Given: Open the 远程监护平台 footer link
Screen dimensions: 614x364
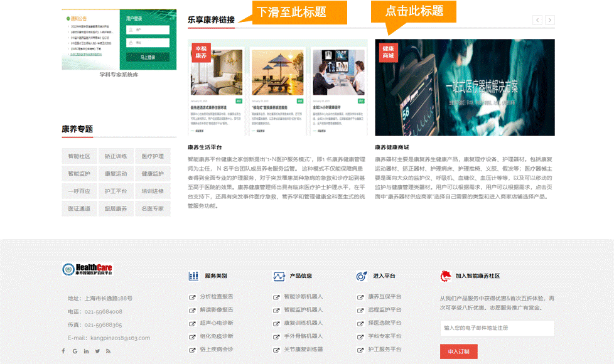Looking at the screenshot, I should (384, 309).
